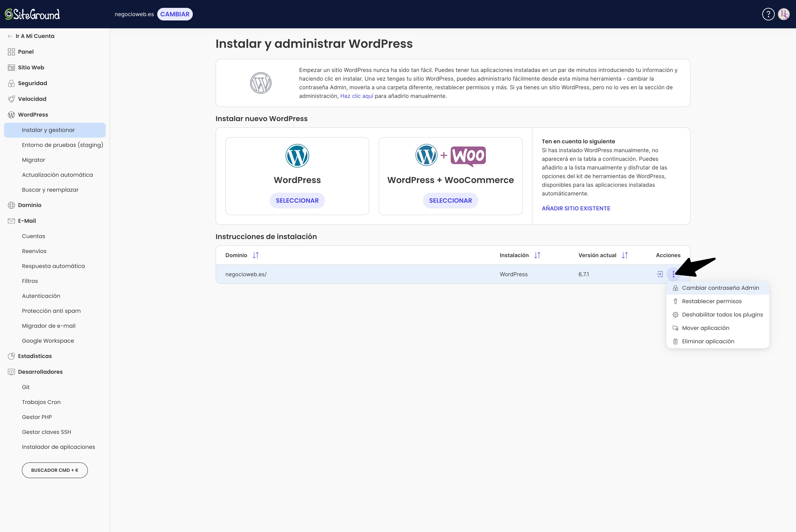
Task: Click the AÑADIR SITIO EXISTENTE link
Action: pos(576,208)
